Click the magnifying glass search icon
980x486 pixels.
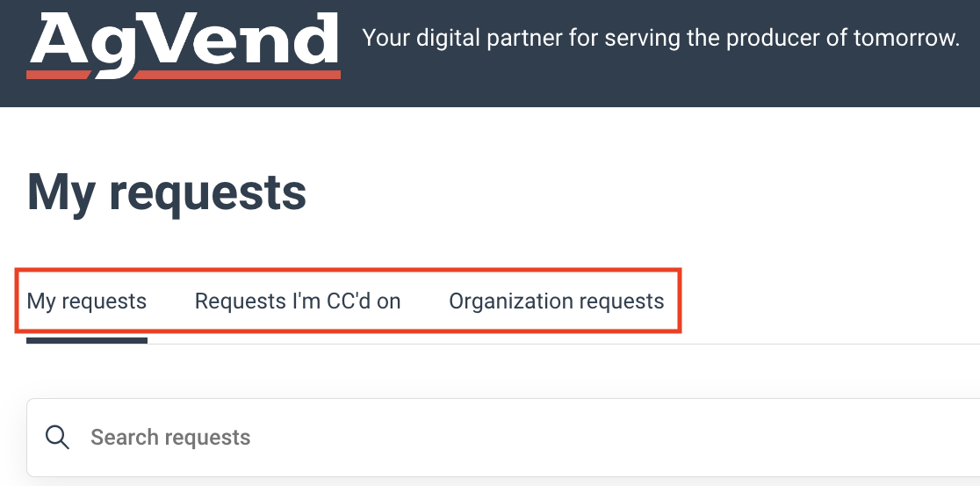[57, 437]
